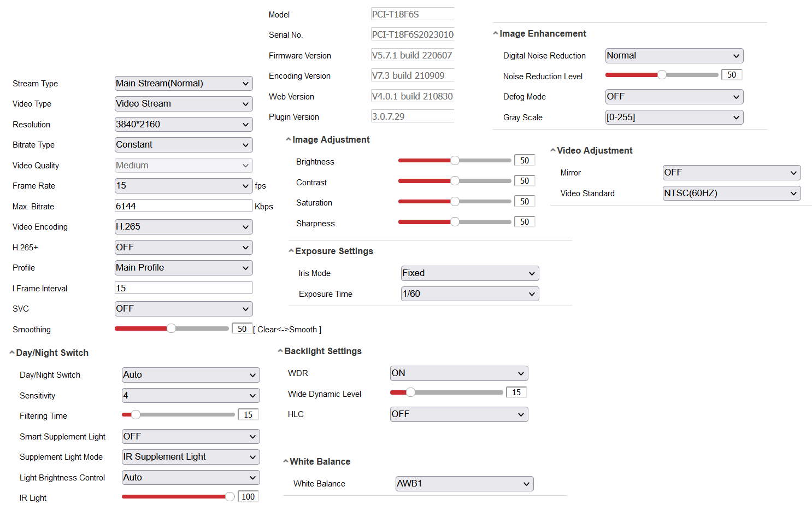Click the IR Light value box
The image size is (812, 516).
click(x=248, y=497)
